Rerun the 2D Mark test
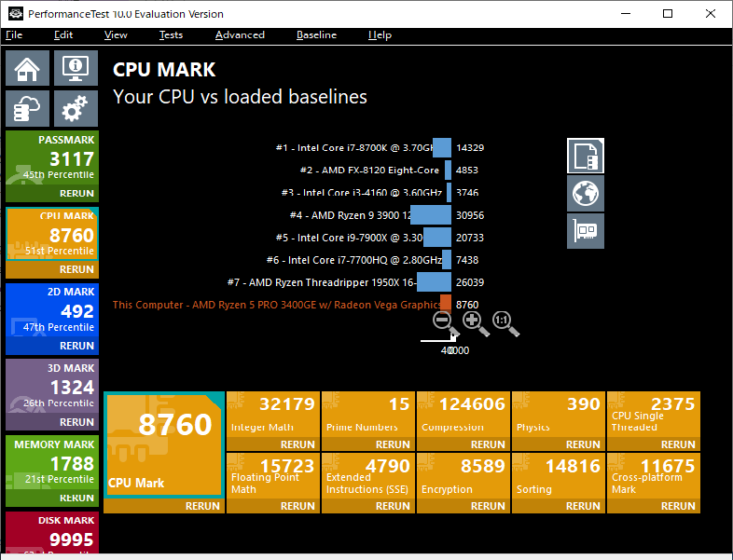 76,346
